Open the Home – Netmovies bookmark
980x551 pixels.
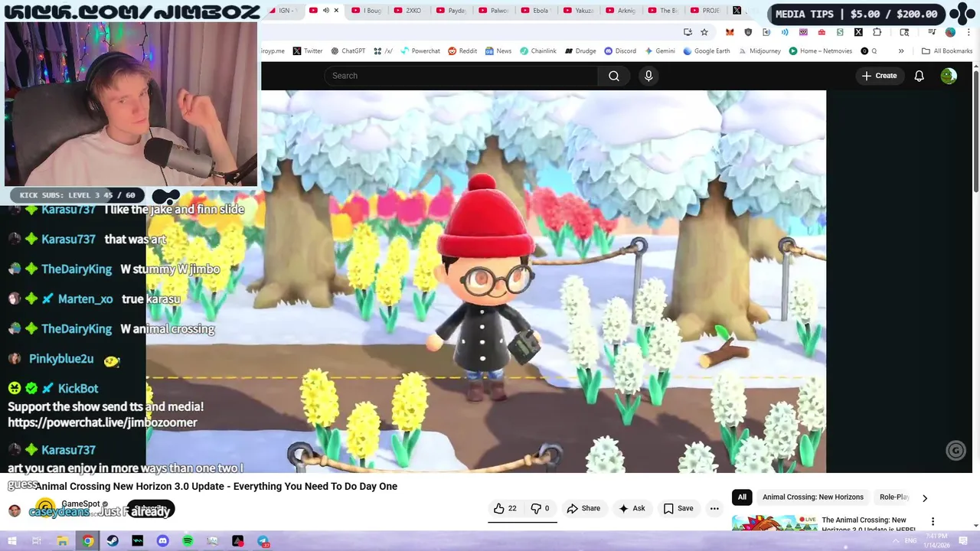point(820,51)
